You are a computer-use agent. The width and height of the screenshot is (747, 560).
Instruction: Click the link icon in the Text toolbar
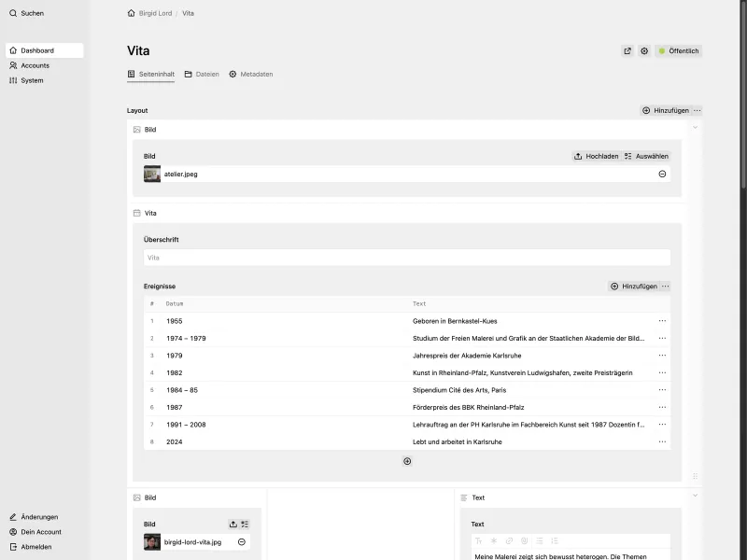[508, 539]
